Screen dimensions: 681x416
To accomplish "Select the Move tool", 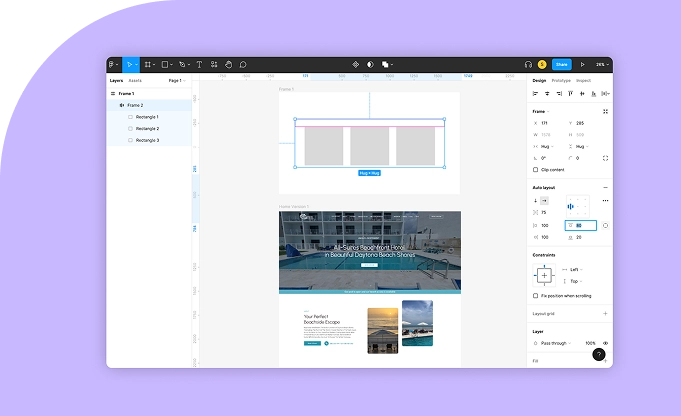I will coord(130,64).
